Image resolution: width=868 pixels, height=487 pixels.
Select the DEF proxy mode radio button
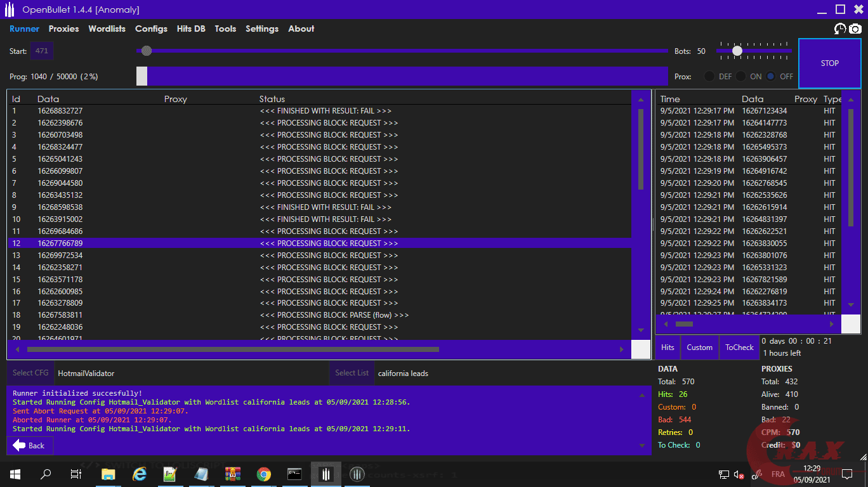(x=709, y=76)
